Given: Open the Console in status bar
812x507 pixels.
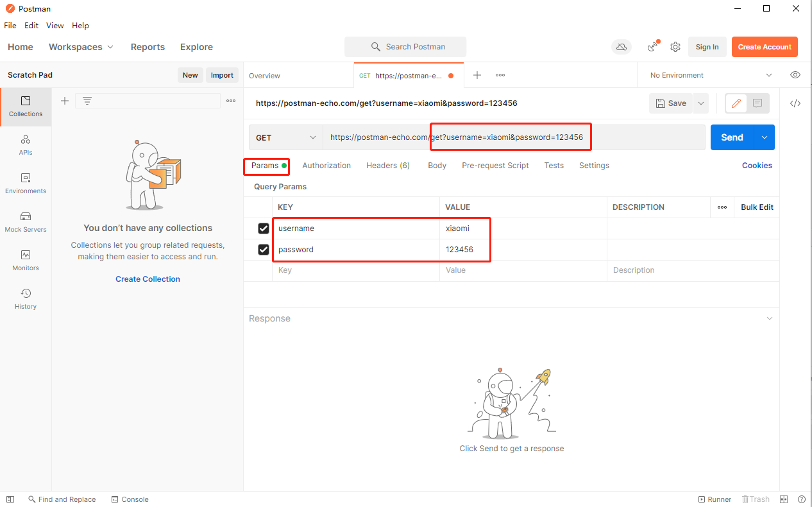Looking at the screenshot, I should click(x=130, y=499).
